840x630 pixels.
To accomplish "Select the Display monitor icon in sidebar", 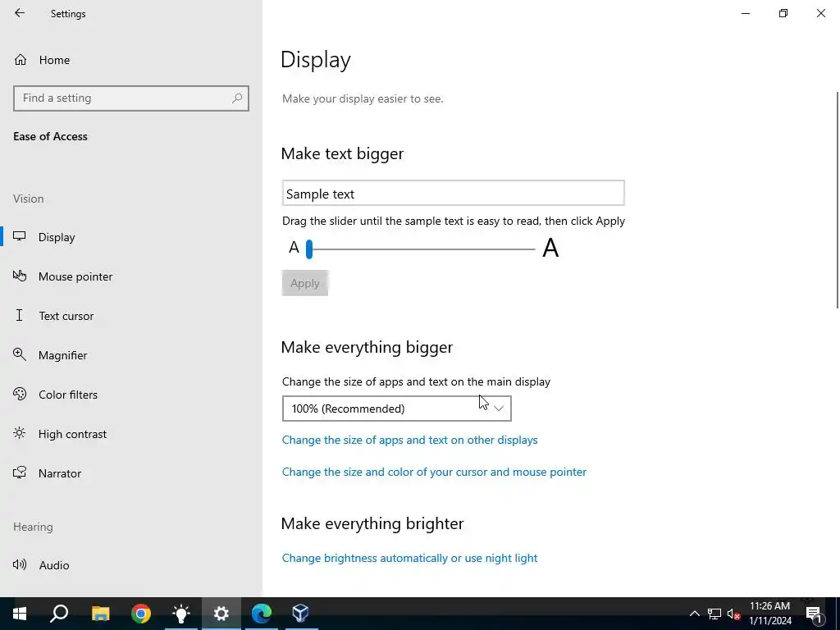I will [x=20, y=236].
